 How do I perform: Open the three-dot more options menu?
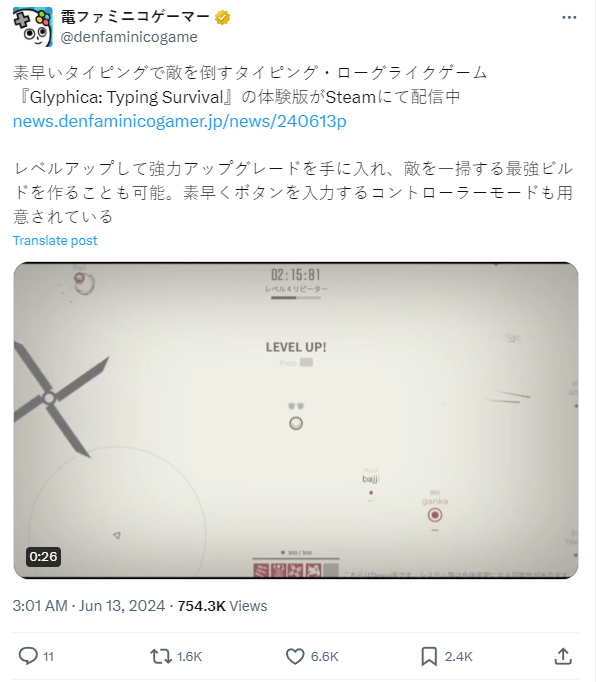tap(569, 17)
